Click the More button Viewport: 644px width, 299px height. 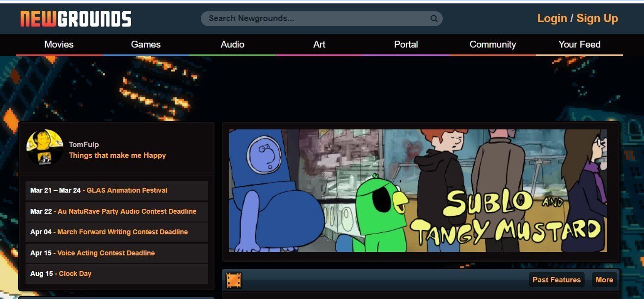[604, 280]
